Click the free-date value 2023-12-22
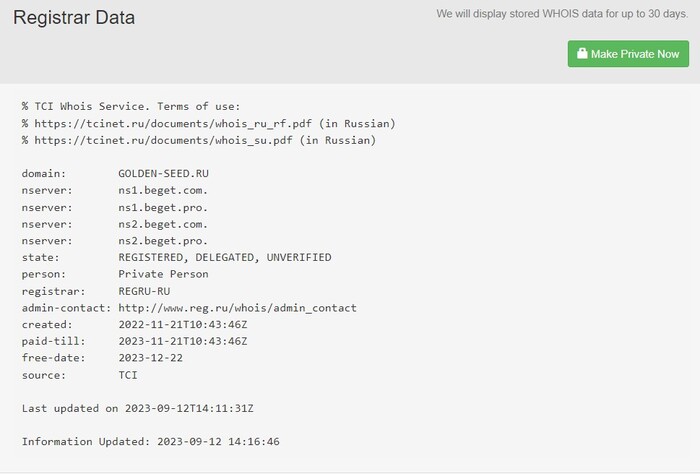Viewport: 700px width, 474px height. coord(150,358)
